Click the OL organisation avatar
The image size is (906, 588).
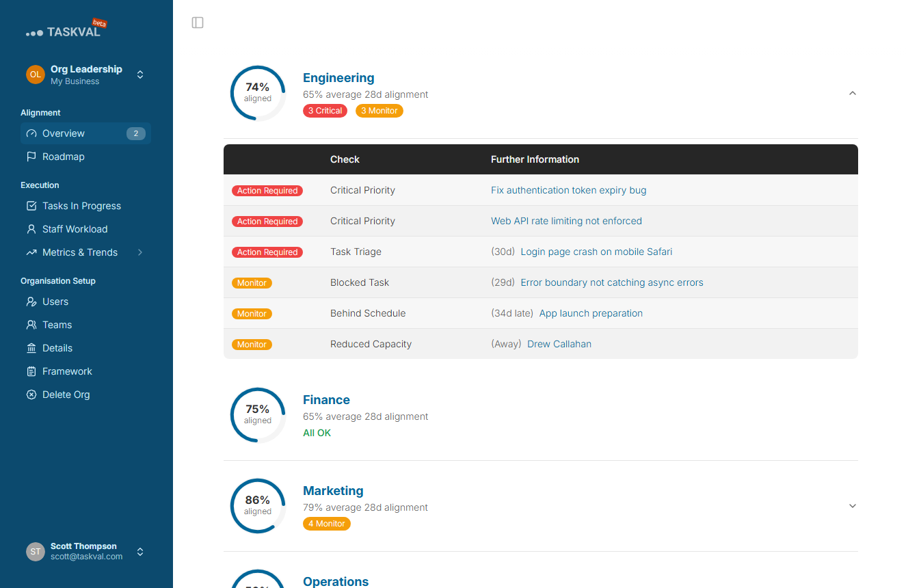click(36, 75)
